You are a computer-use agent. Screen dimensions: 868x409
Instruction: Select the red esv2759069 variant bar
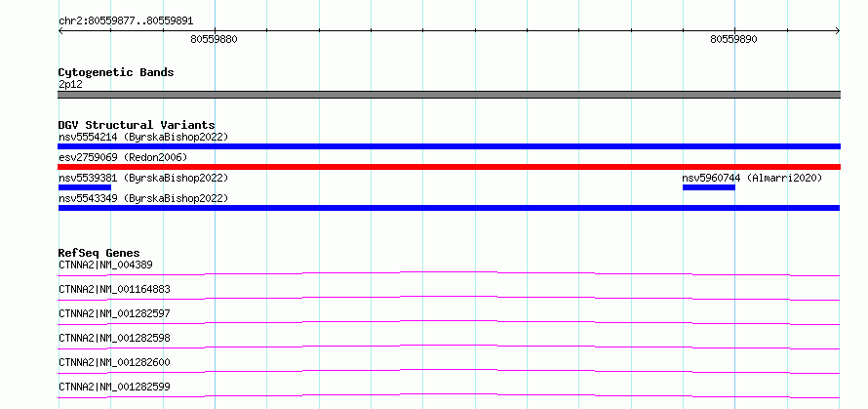tap(449, 167)
